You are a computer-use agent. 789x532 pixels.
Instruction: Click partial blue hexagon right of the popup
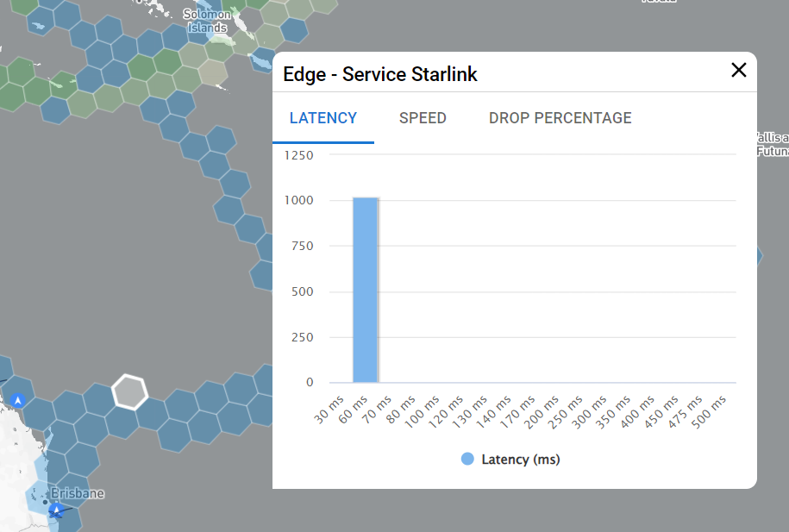(759, 256)
